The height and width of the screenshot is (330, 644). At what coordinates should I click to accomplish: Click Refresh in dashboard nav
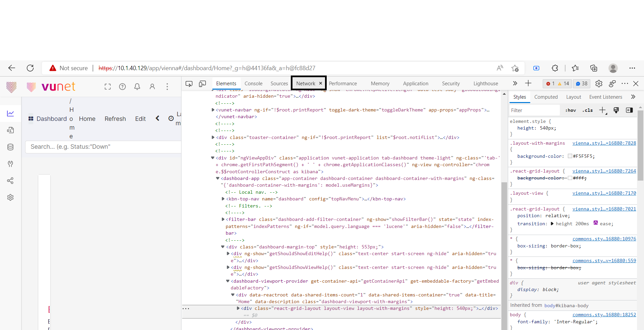(x=115, y=119)
